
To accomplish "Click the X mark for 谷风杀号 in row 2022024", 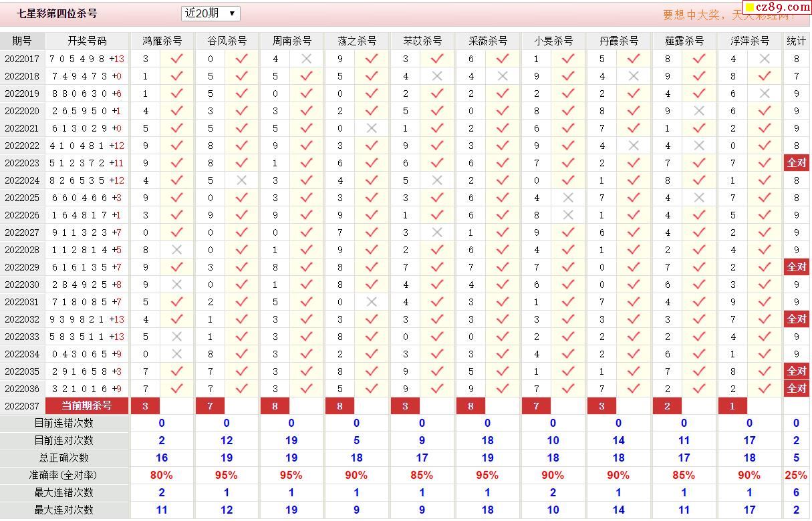I will [242, 180].
